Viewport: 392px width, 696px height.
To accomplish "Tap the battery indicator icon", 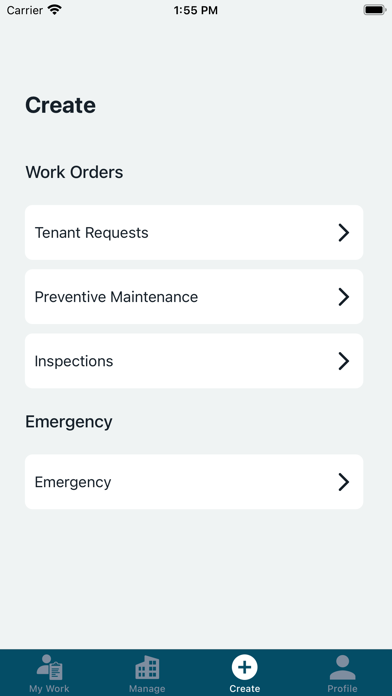I will pos(375,10).
